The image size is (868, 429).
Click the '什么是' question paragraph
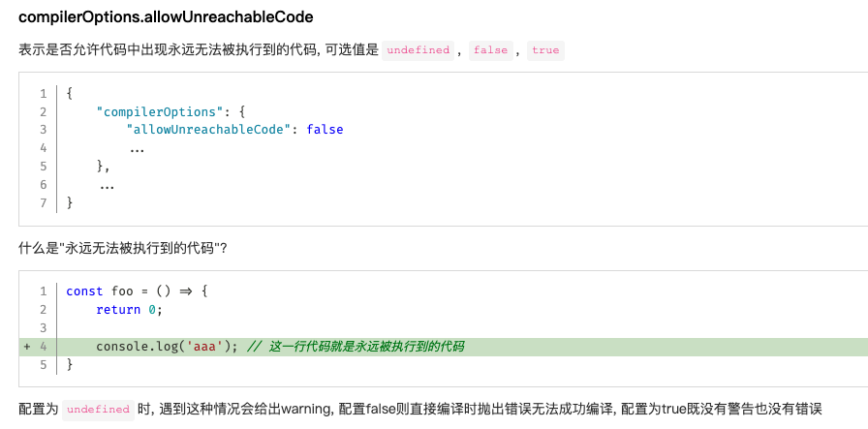pos(123,249)
